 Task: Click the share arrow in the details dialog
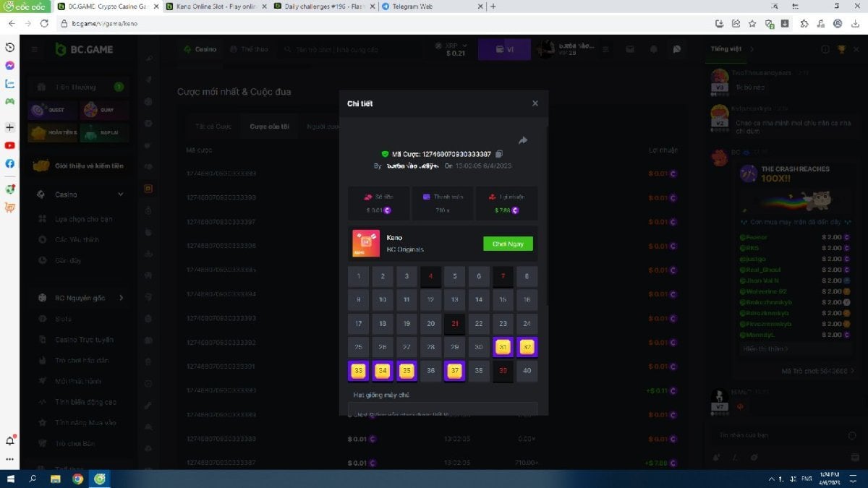point(523,140)
